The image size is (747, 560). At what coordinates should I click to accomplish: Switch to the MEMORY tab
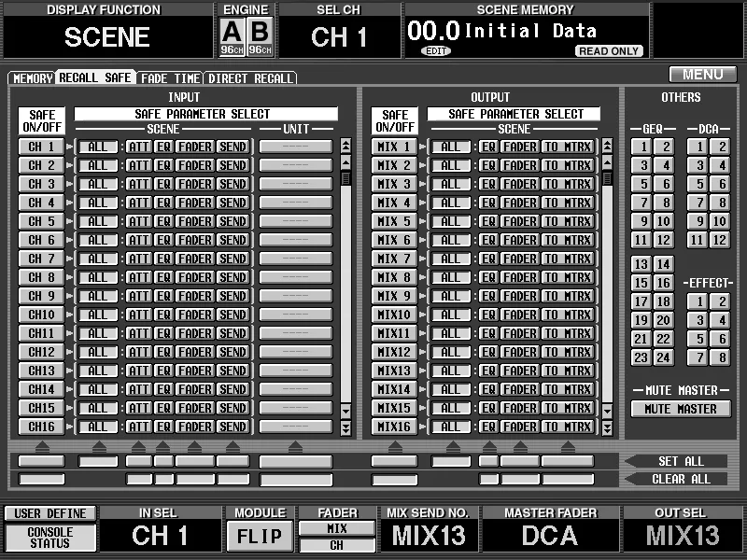[x=32, y=78]
